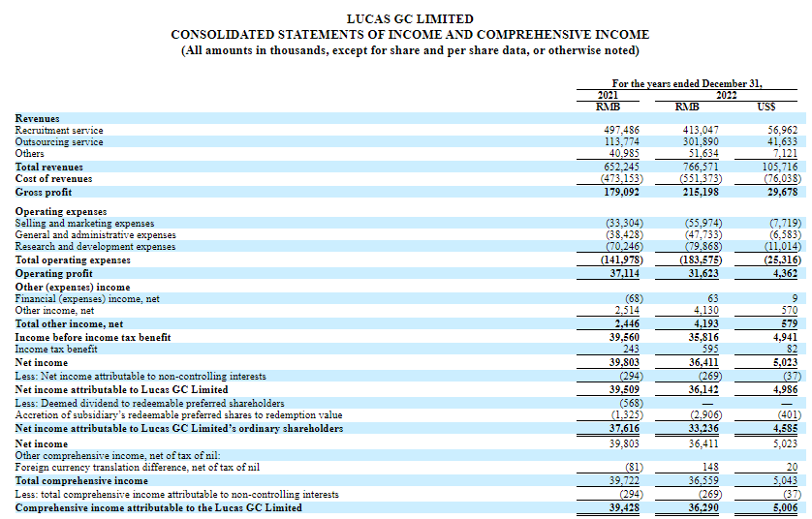Click the 'Others' revenue row label
The height and width of the screenshot is (519, 812).
29,154
